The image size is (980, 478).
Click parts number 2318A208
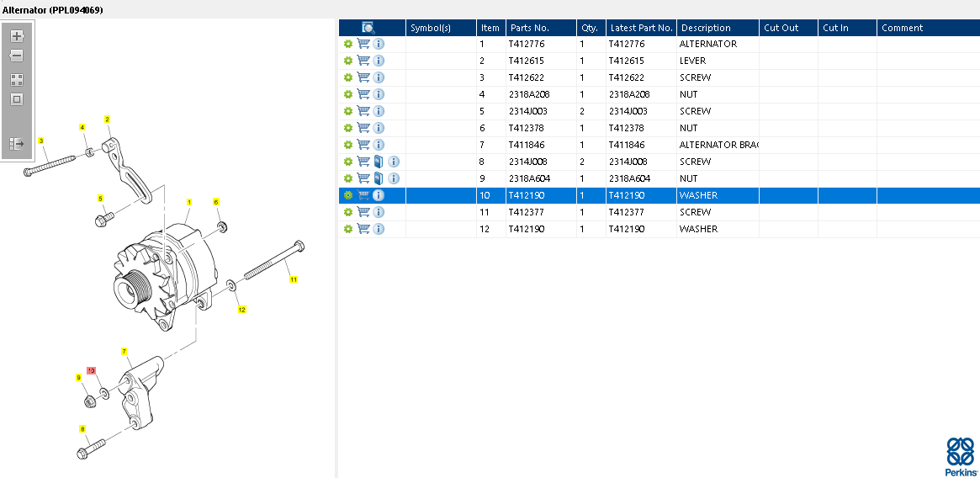point(528,94)
